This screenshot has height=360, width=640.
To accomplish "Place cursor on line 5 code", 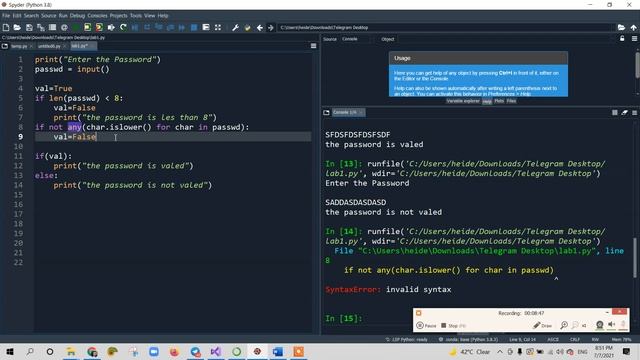I will click(x=79, y=98).
